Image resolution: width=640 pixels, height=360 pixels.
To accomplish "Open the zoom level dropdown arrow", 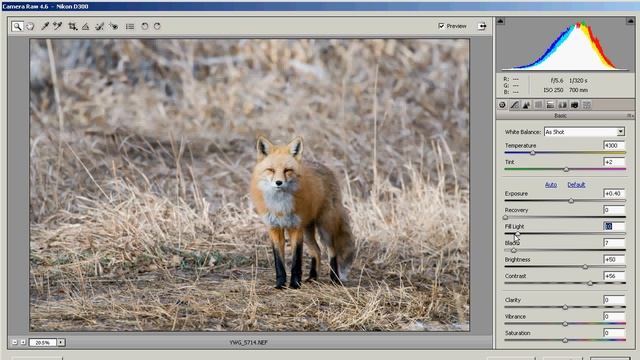I will 61,342.
